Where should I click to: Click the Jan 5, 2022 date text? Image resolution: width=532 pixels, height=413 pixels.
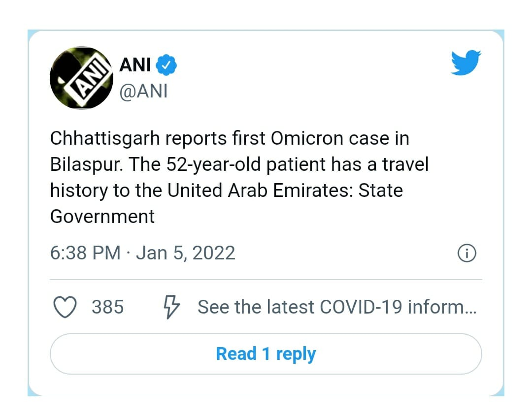pyautogui.click(x=185, y=253)
